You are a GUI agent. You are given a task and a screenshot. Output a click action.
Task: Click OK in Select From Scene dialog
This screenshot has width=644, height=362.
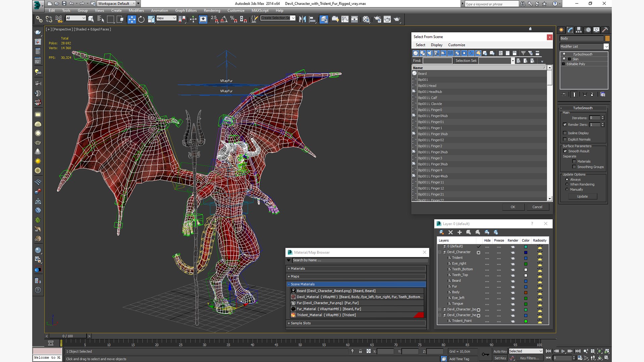513,207
